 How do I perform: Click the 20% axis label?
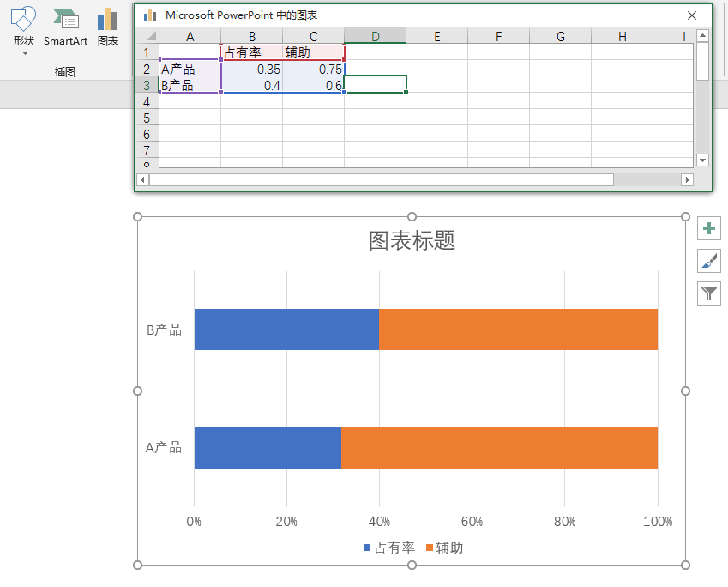pos(286,522)
